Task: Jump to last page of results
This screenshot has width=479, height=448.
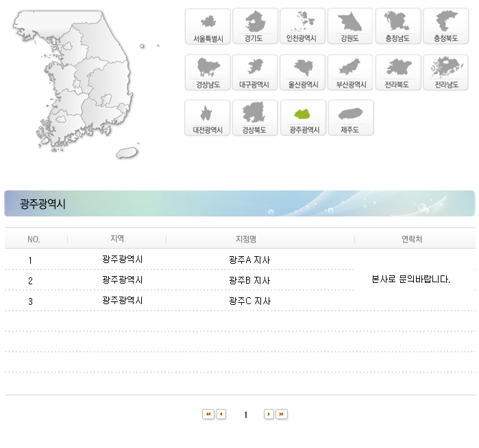Action: (x=282, y=414)
